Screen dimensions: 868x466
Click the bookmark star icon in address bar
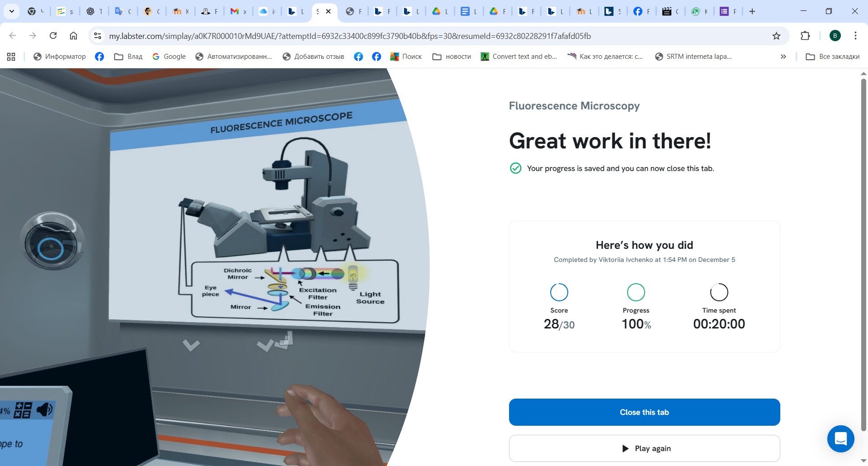(776, 36)
